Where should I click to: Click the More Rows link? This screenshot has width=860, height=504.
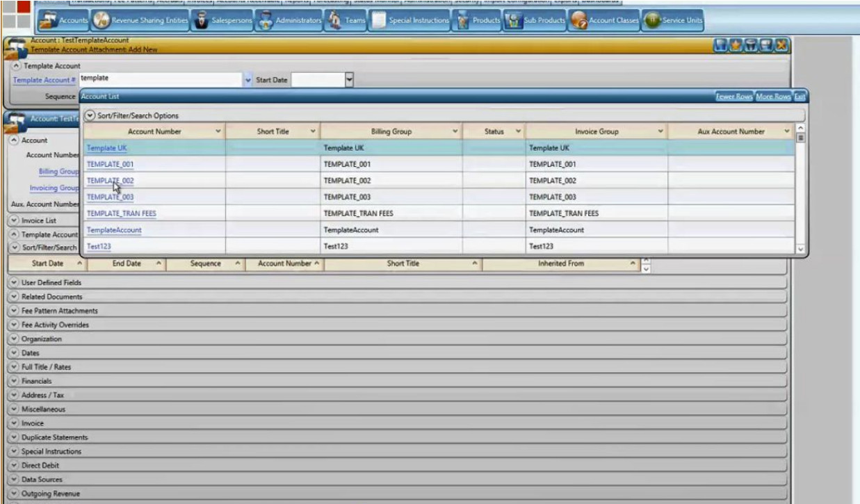pos(772,97)
